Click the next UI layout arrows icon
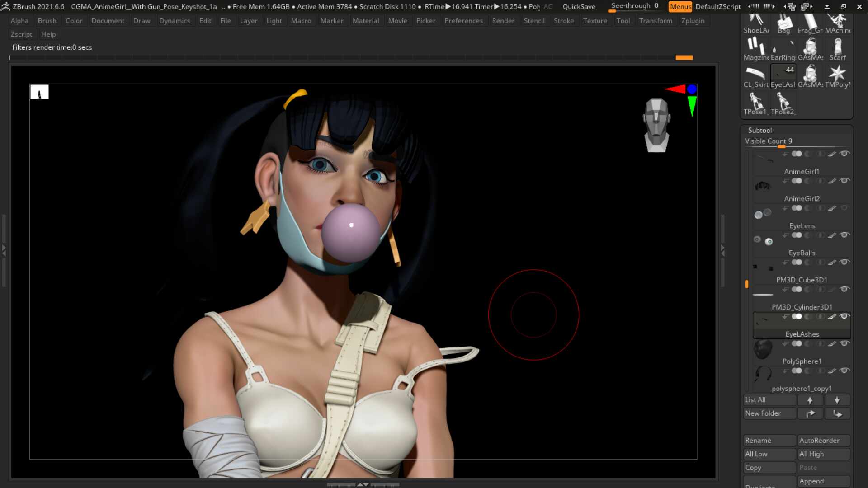The image size is (868, 488). point(769,6)
